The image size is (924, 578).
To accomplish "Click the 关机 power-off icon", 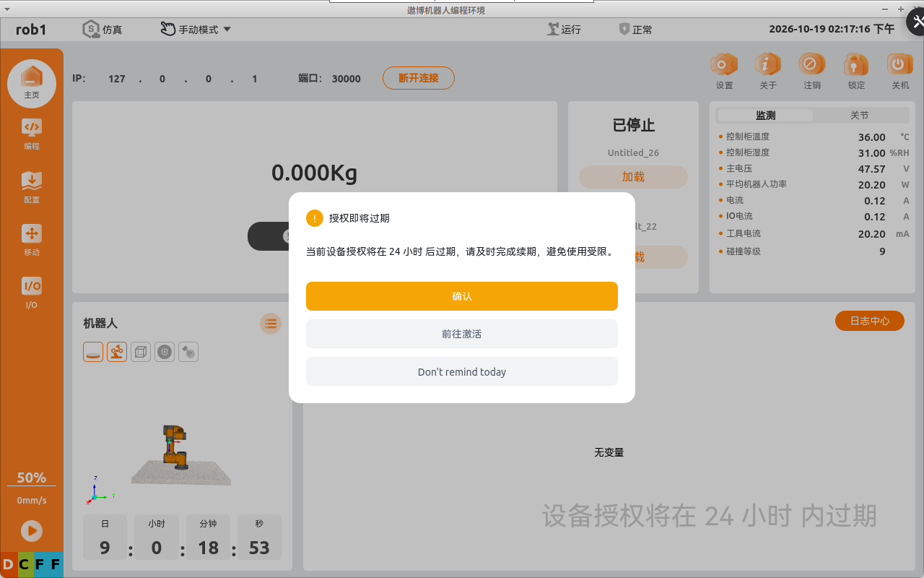I will click(x=900, y=72).
